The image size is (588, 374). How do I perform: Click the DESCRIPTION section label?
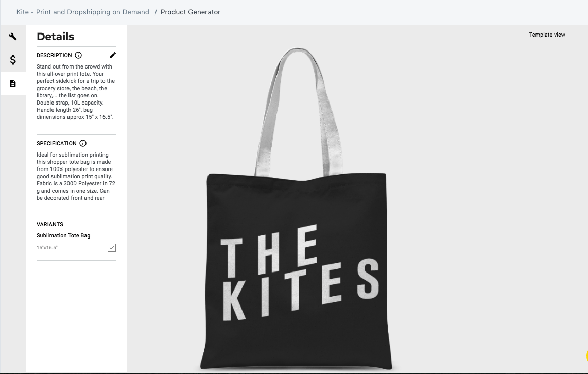coord(54,55)
